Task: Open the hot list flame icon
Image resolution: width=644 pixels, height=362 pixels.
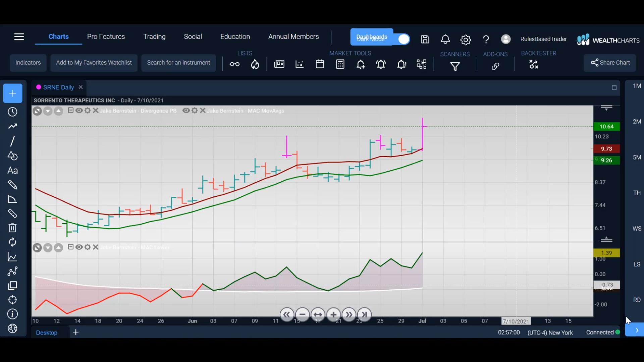Action: click(255, 64)
